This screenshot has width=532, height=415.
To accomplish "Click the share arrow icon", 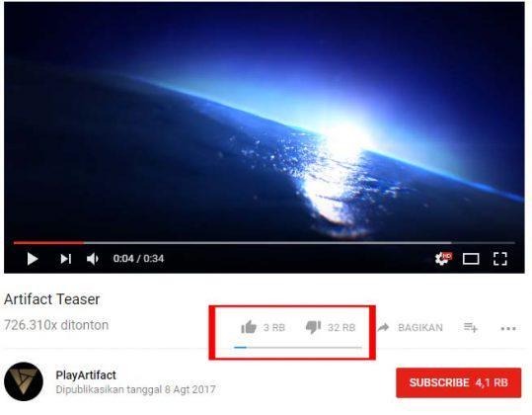I will [383, 327].
